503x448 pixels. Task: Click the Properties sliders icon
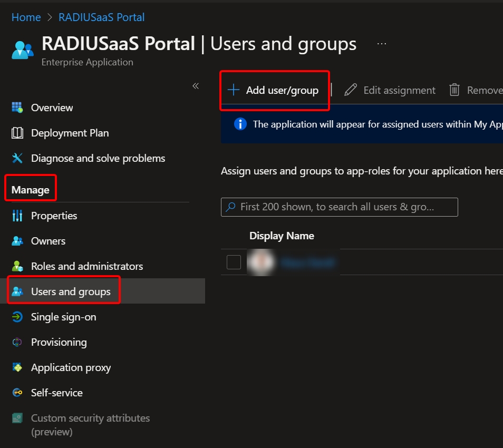(x=17, y=216)
